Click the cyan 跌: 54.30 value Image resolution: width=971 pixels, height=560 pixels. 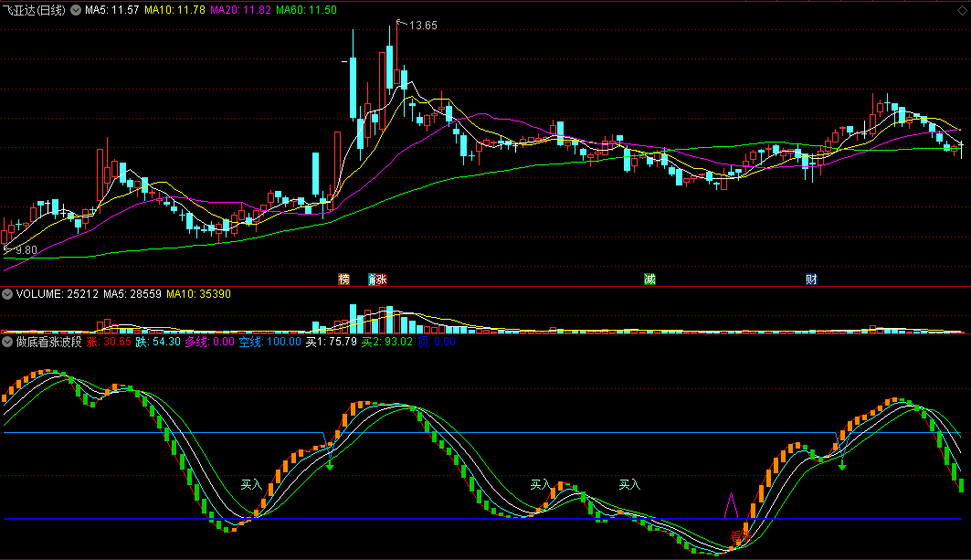click(x=158, y=342)
